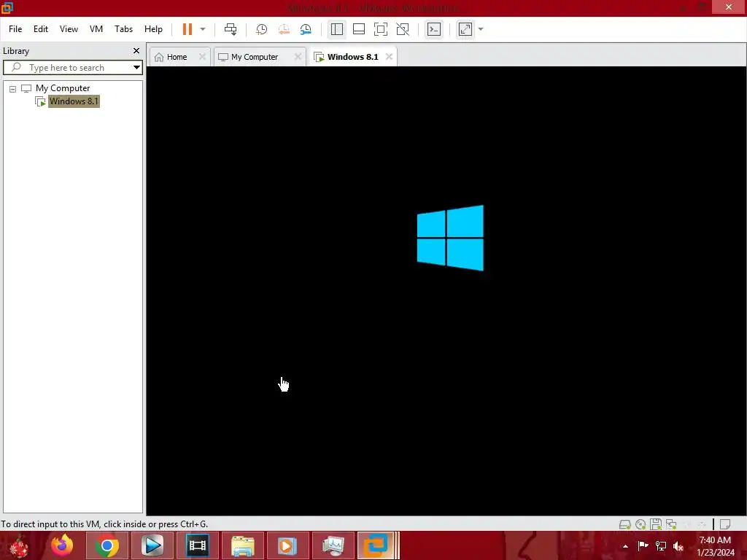This screenshot has width=747, height=560.
Task: Open File Explorer from the taskbar
Action: pyautogui.click(x=242, y=545)
